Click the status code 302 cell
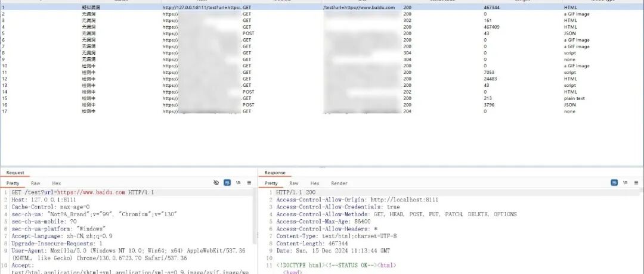Screen dimensions: 644x274 click(x=407, y=20)
